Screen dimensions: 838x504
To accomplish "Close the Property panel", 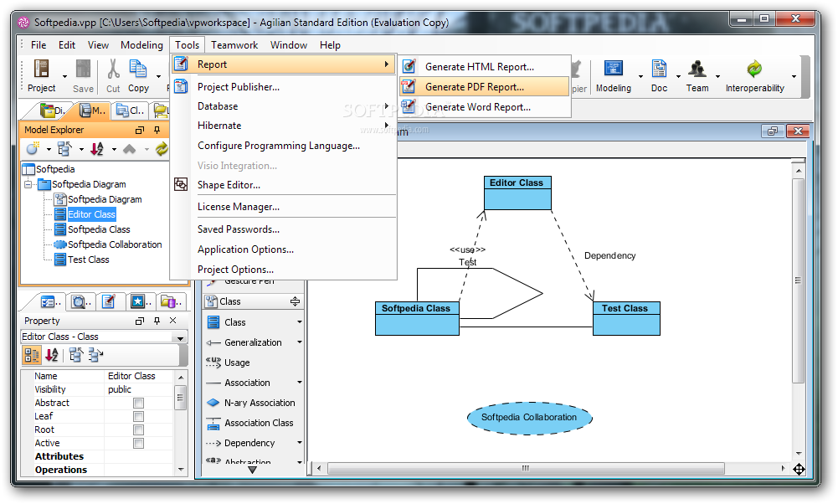I will (172, 321).
